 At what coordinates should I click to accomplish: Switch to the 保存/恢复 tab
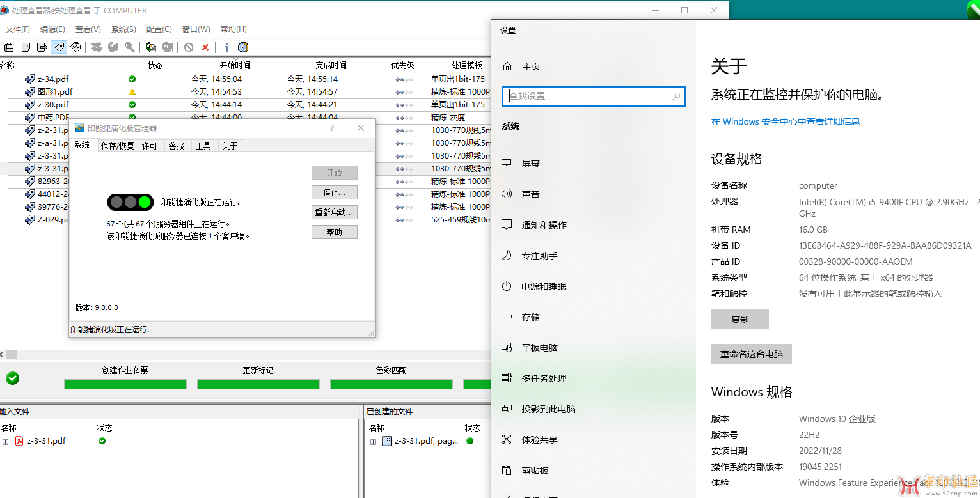[x=118, y=146]
